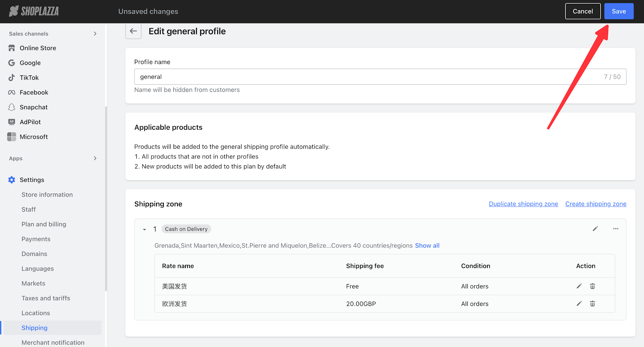
Task: Save the unsaved changes
Action: coord(619,11)
